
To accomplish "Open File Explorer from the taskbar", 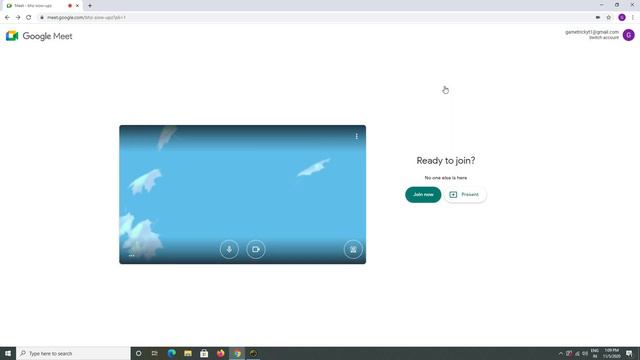I will [188, 353].
